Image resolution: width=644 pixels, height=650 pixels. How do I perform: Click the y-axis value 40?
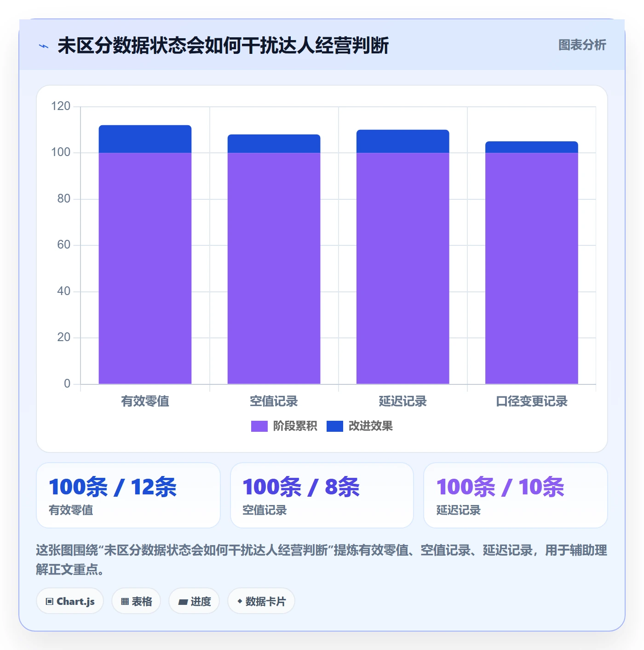pyautogui.click(x=63, y=291)
